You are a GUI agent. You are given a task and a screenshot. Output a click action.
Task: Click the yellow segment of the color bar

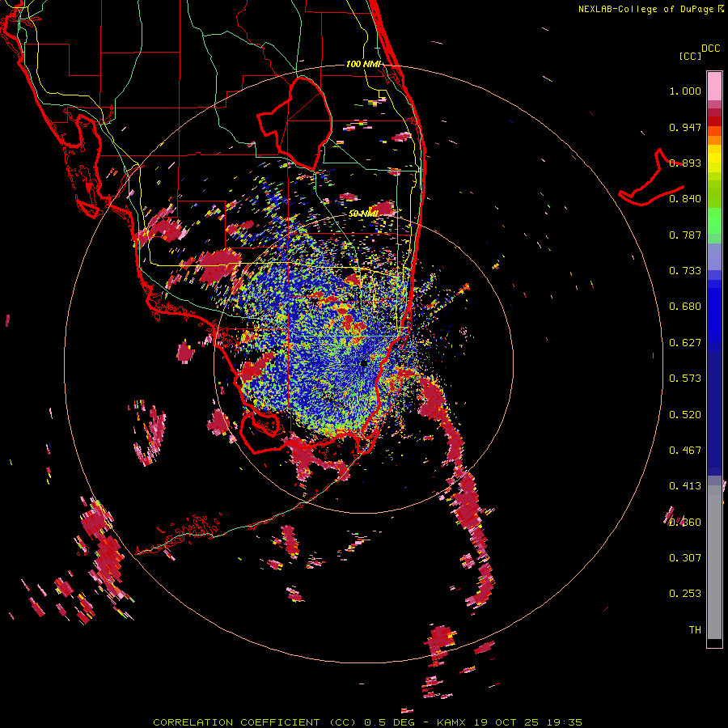[x=714, y=159]
